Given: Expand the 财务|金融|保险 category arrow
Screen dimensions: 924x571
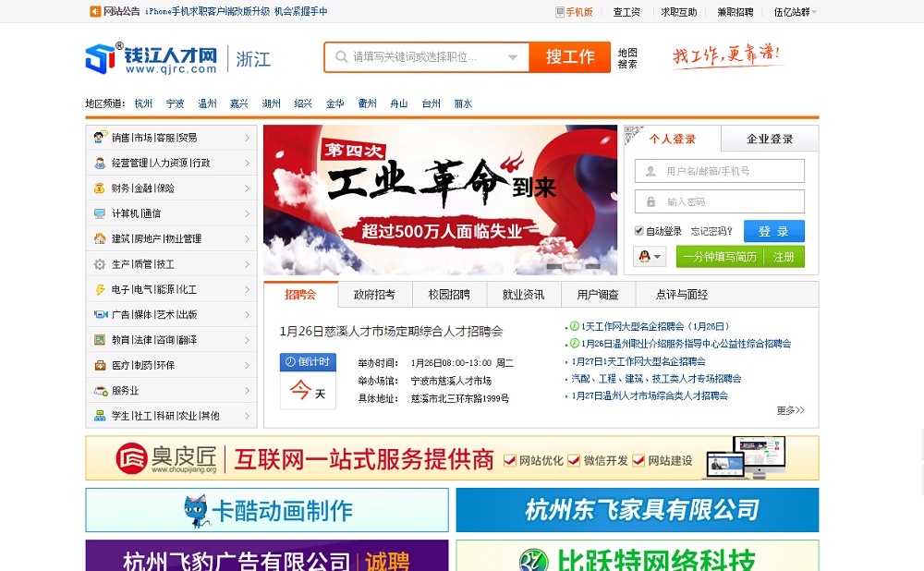Looking at the screenshot, I should coord(247,188).
